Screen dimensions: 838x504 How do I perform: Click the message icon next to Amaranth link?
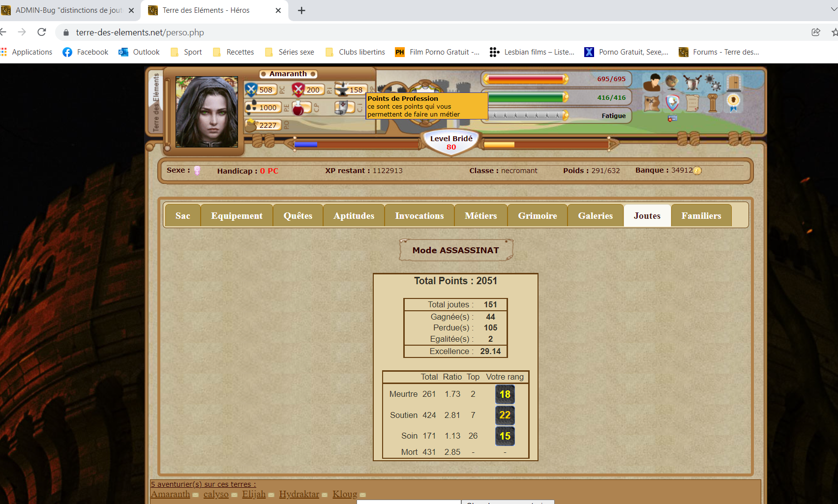[196, 495]
